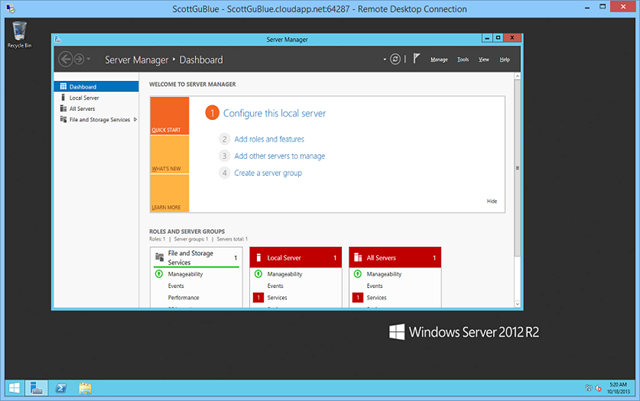Open navigation history dropdown arrow
640x401 pixels.
[x=89, y=59]
